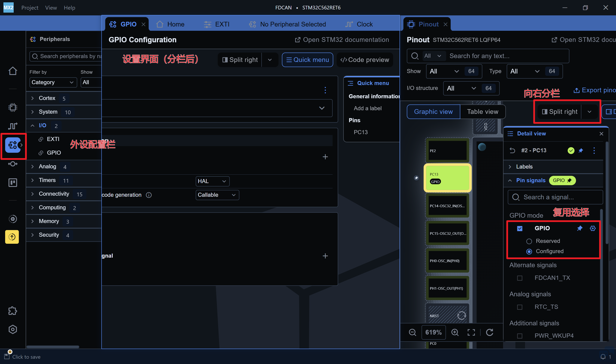
Task: Click the back arrow beside #2 - PC13
Action: point(512,150)
